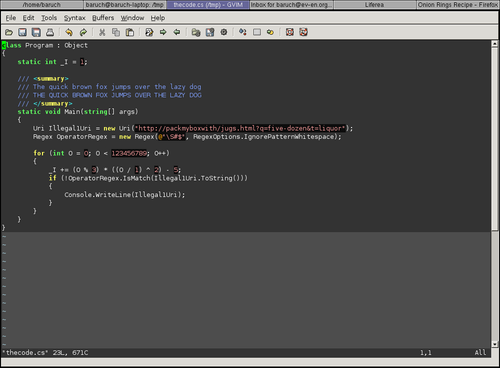This screenshot has height=368, width=500.
Task: Run Make from the toolbar
Action: [243, 32]
